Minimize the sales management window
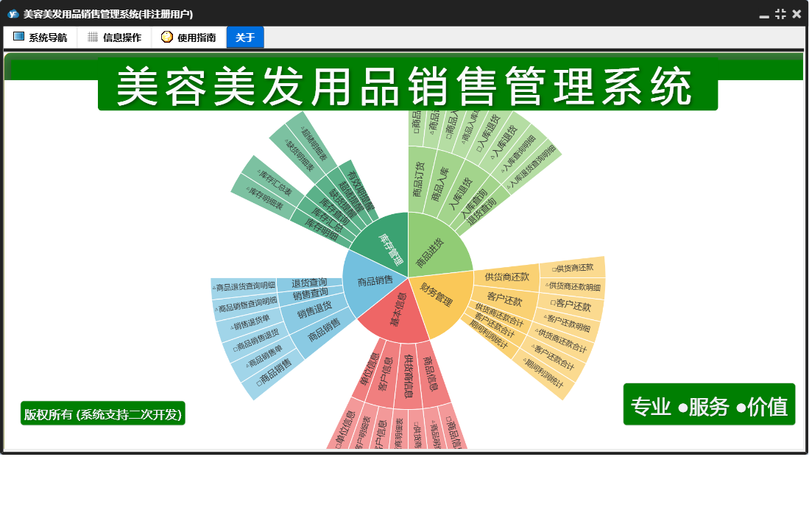 [x=764, y=15]
